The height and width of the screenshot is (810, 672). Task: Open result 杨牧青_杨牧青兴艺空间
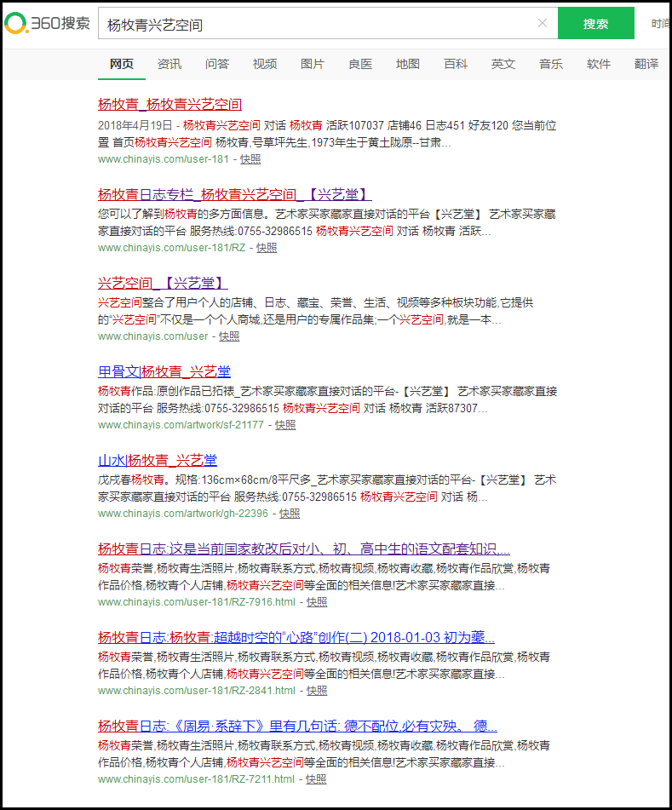pyautogui.click(x=169, y=105)
